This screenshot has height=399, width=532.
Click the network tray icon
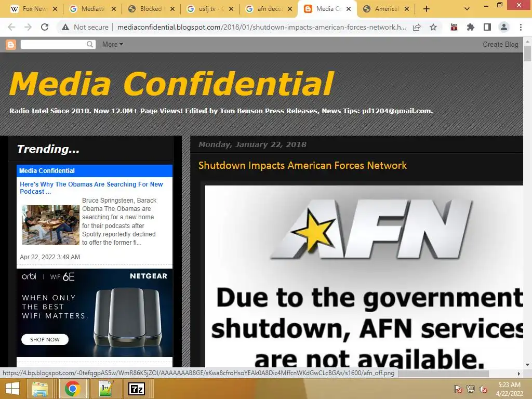click(471, 389)
